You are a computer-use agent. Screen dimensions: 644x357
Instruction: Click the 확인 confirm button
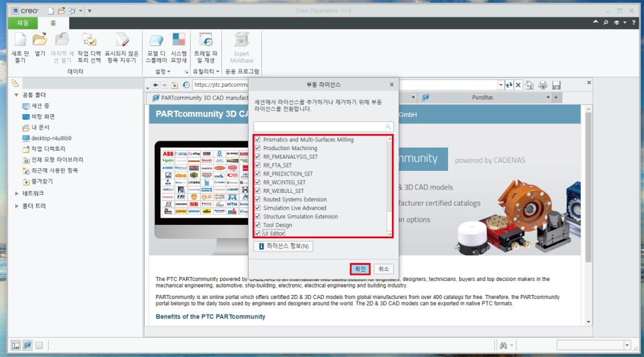(x=360, y=269)
